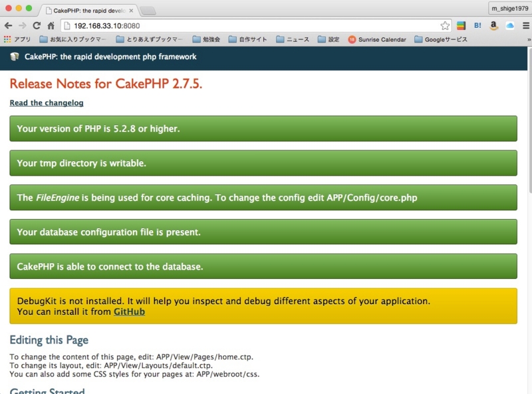
Task: Open the GitHub link for DebugKit
Action: point(129,311)
